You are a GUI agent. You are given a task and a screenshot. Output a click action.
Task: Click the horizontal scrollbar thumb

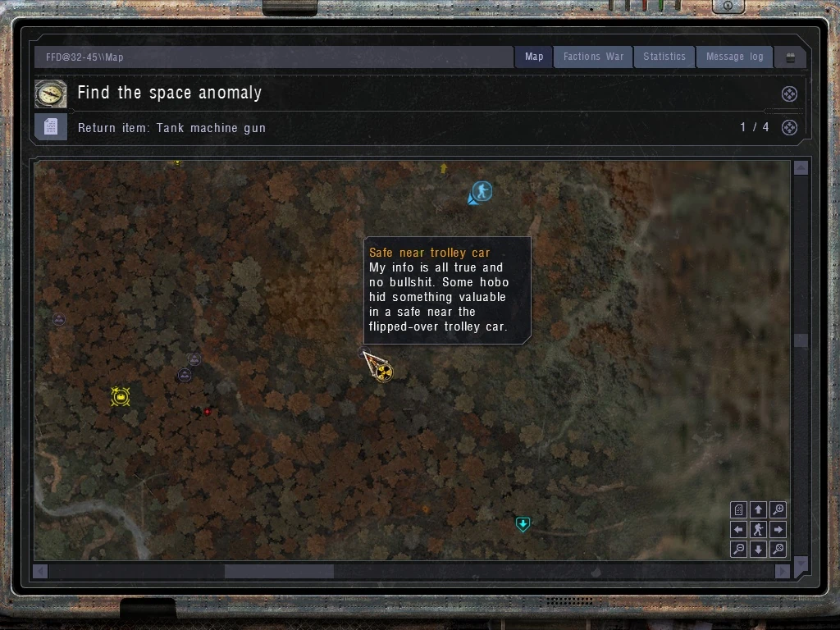click(279, 572)
